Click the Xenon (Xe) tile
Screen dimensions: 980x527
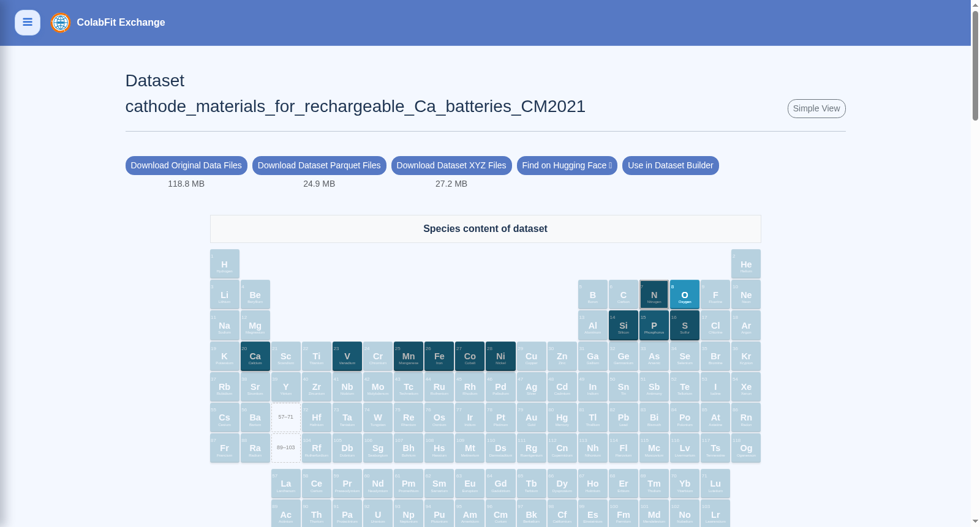click(x=746, y=387)
